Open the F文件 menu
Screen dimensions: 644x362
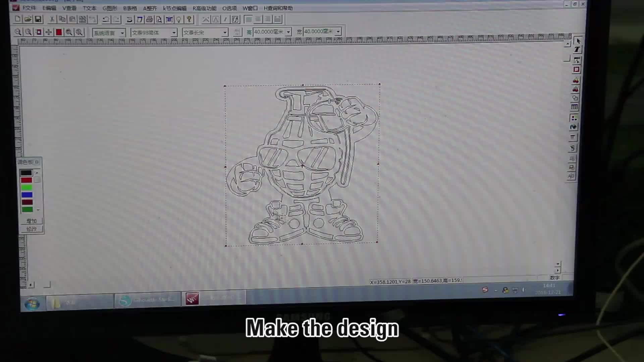(29, 8)
